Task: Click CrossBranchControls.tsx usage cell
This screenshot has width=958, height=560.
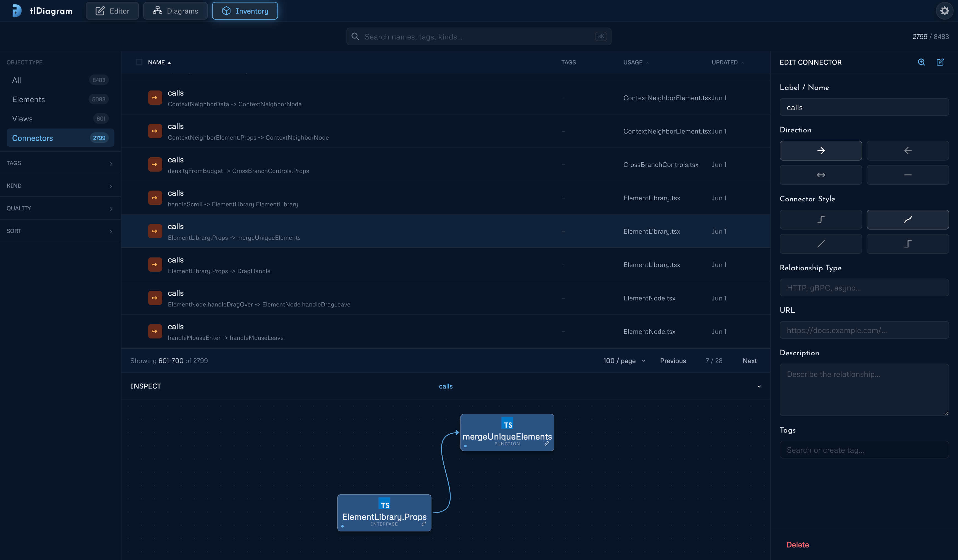Action: tap(661, 164)
